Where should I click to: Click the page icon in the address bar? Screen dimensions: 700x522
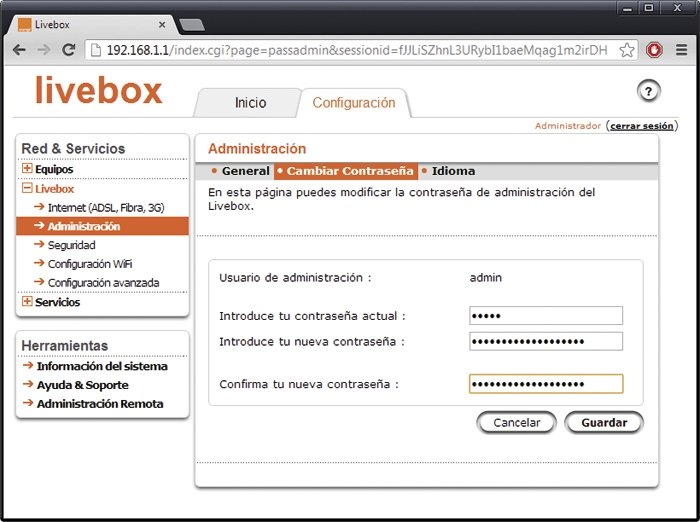point(96,50)
